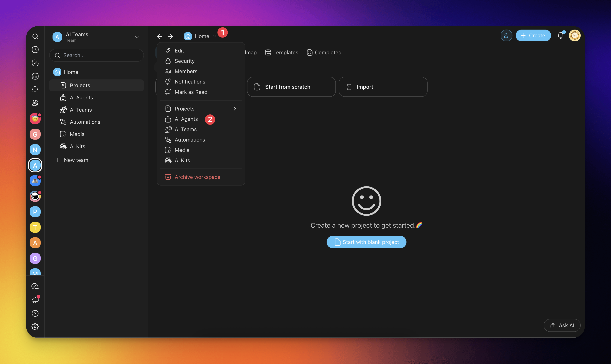Image resolution: width=611 pixels, height=364 pixels.
Task: Open recent activity clock icon
Action: click(x=35, y=50)
